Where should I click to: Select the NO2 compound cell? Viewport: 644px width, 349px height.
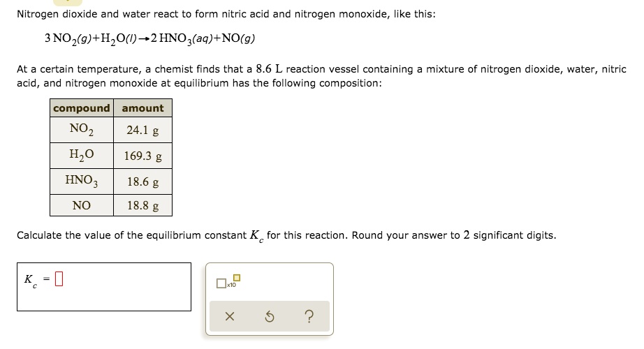tap(81, 130)
